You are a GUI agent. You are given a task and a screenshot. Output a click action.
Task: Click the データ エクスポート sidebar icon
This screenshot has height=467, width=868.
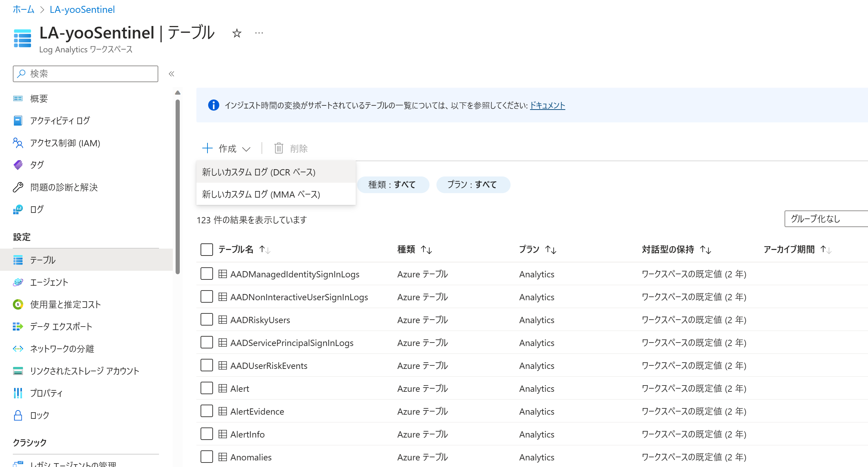[x=18, y=327]
